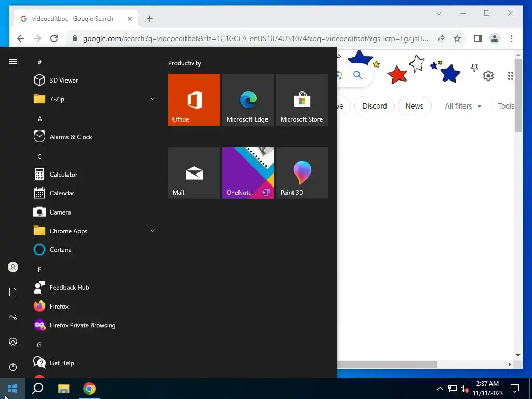Toggle the Chrome side panel
Image resolution: width=532 pixels, height=399 pixels.
tap(478, 38)
